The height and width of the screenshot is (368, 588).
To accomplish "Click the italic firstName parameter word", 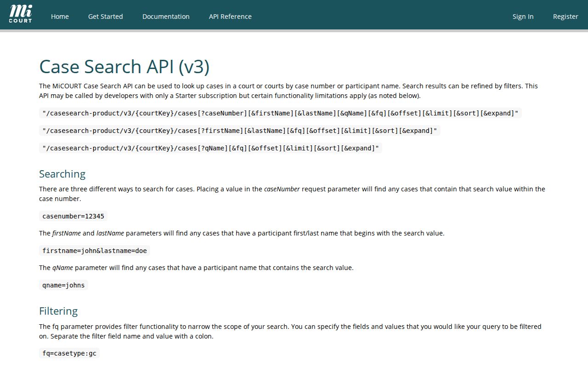I will point(67,233).
